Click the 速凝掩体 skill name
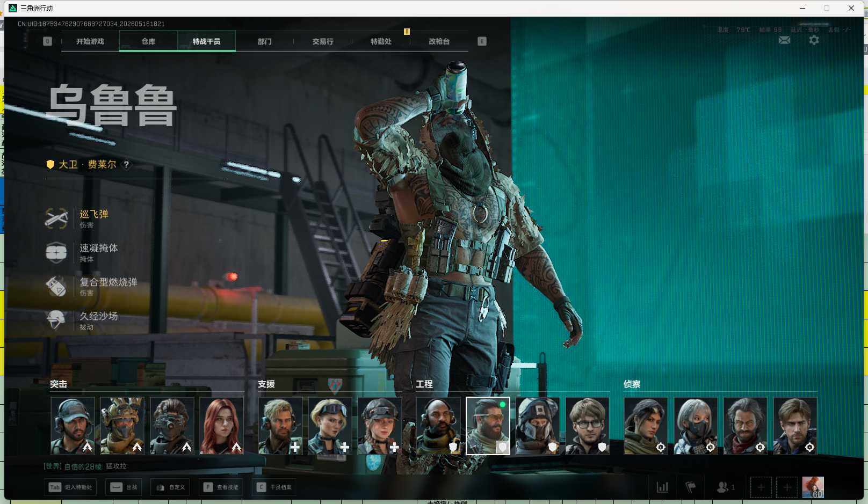 pos(99,248)
